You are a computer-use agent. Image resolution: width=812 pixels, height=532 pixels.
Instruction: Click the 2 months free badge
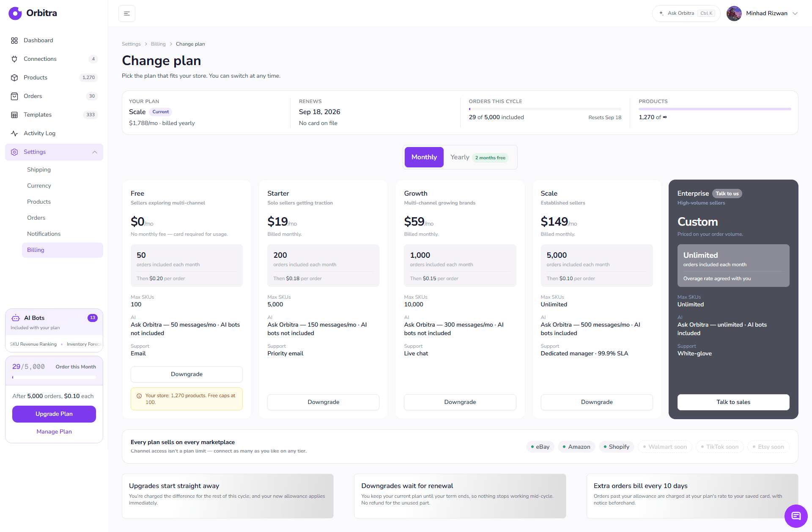[490, 158]
